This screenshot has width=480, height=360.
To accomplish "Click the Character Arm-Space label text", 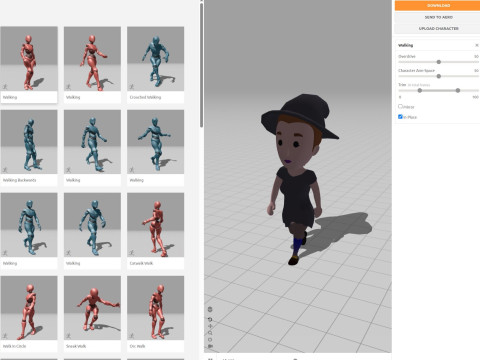I will (416, 71).
